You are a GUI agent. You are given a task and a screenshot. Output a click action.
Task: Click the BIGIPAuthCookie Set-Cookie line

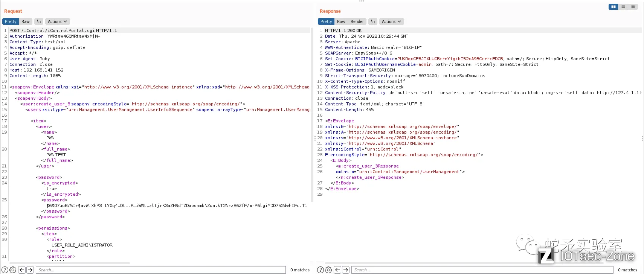(467, 59)
